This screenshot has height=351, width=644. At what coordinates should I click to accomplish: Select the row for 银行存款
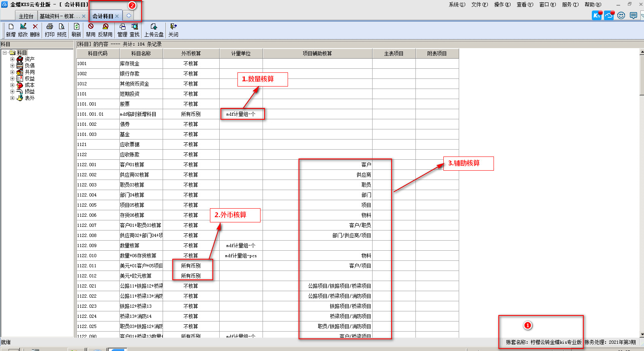129,74
